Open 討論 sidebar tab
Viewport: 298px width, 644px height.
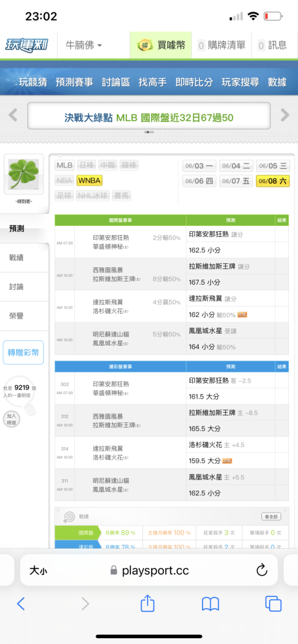pyautogui.click(x=24, y=287)
